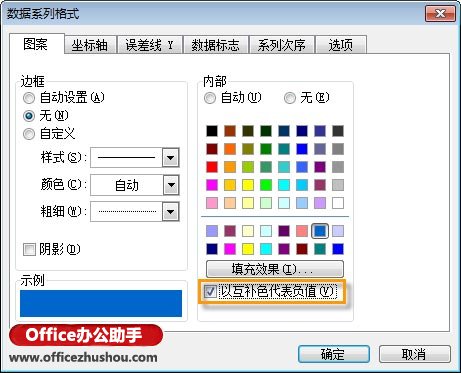Pick the peach tan color swatch
Screen dimensions: 461x373
pos(230,203)
